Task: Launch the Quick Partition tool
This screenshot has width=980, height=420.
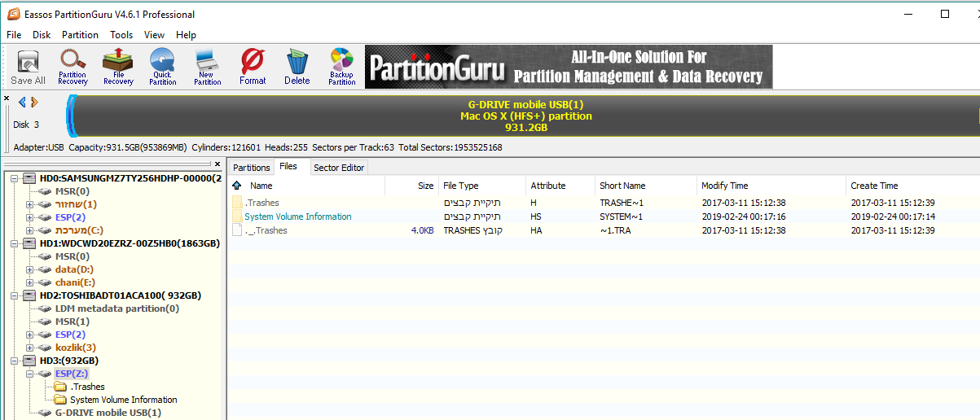Action: pos(163,67)
